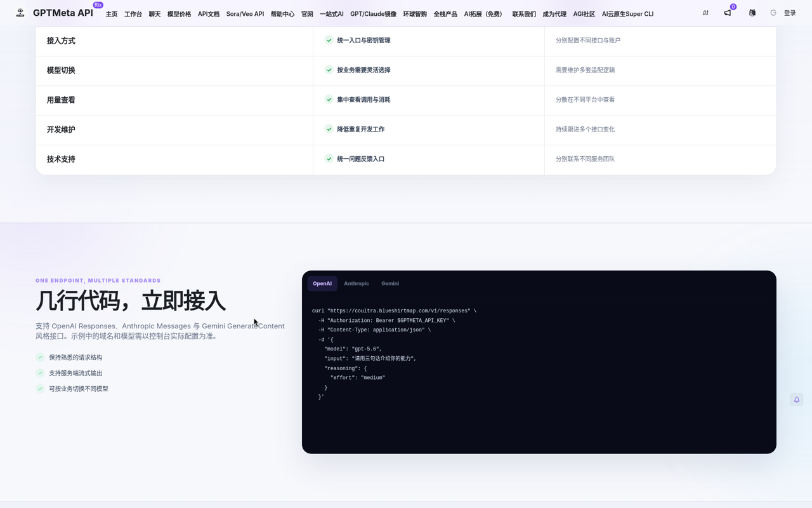
Task: Click the GPTMeta API robot logo icon
Action: pos(20,13)
